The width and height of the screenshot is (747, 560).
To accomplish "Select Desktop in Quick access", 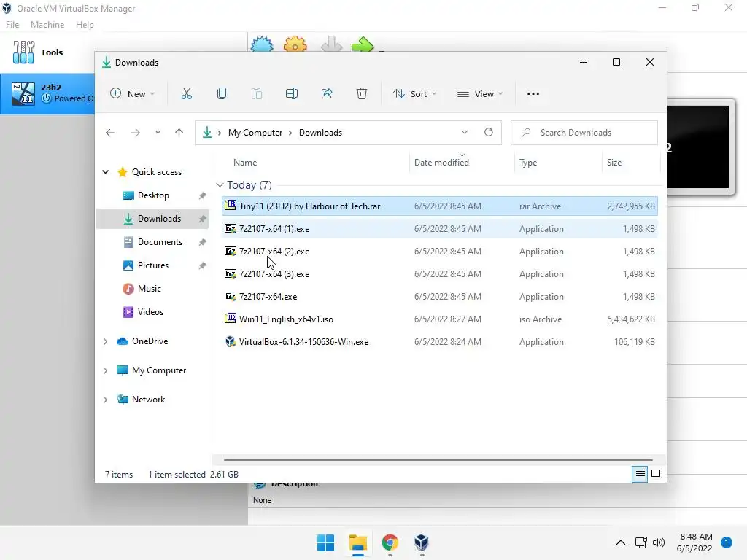I will tap(153, 195).
